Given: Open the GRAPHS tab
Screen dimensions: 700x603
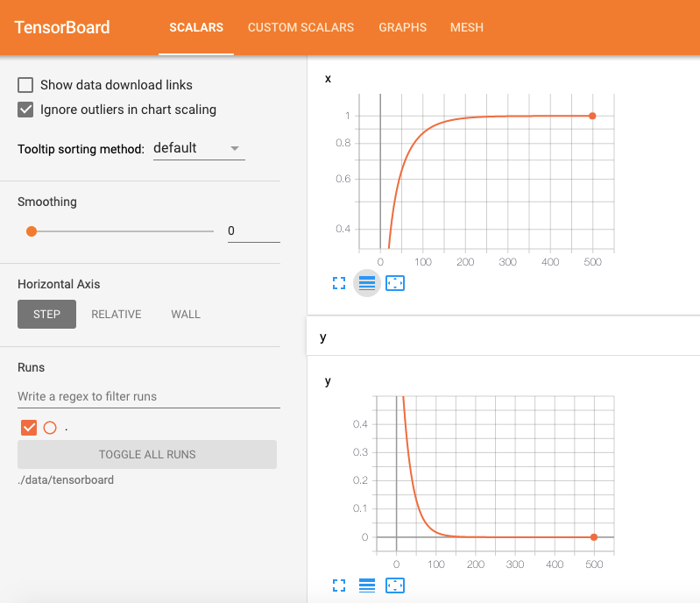Looking at the screenshot, I should click(x=403, y=28).
